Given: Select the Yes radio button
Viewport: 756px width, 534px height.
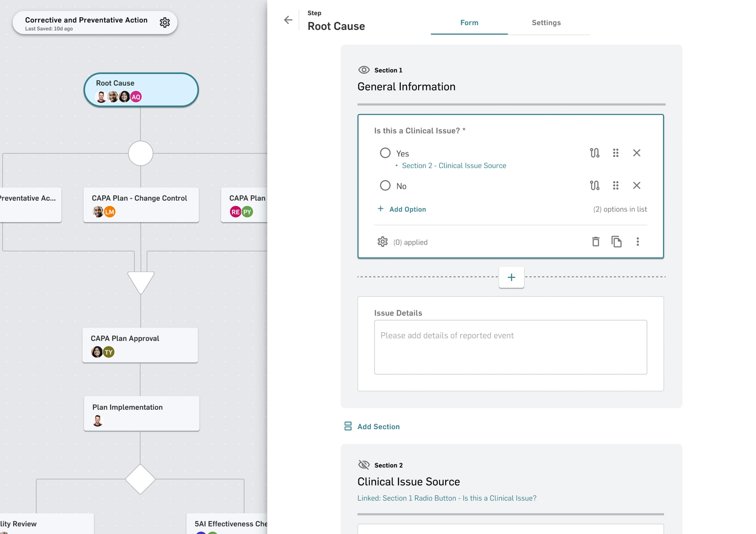Looking at the screenshot, I should pyautogui.click(x=385, y=153).
